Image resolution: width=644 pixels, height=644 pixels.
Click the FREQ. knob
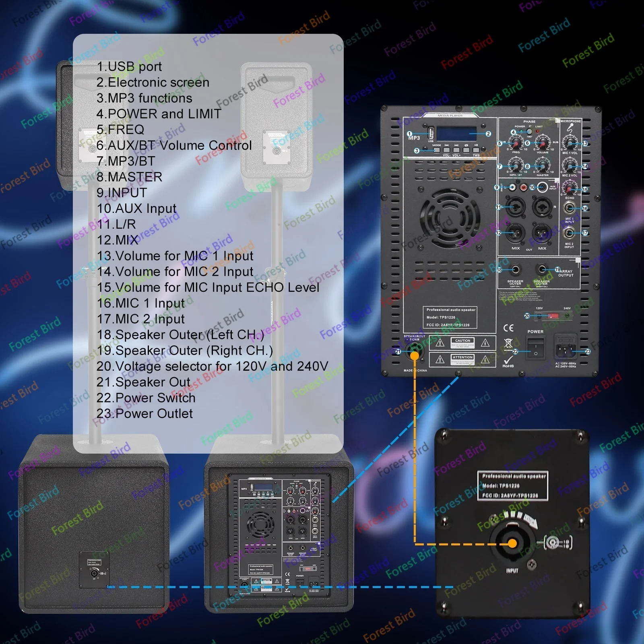click(x=516, y=142)
